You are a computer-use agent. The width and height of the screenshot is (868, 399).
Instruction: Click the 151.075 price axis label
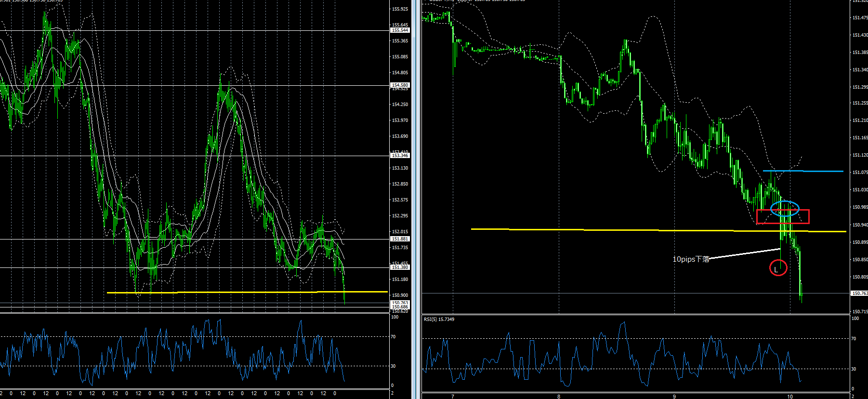[x=860, y=172]
